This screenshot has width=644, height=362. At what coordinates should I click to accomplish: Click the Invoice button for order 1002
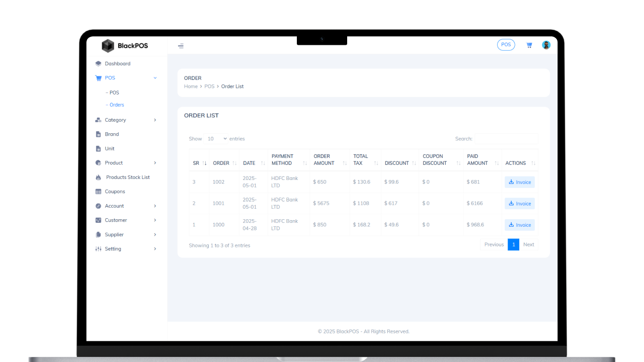519,182
